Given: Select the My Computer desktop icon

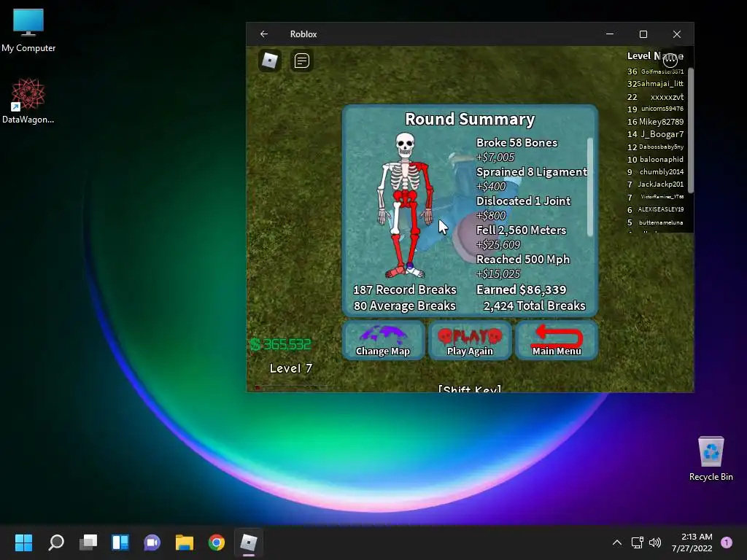Looking at the screenshot, I should point(28,30).
